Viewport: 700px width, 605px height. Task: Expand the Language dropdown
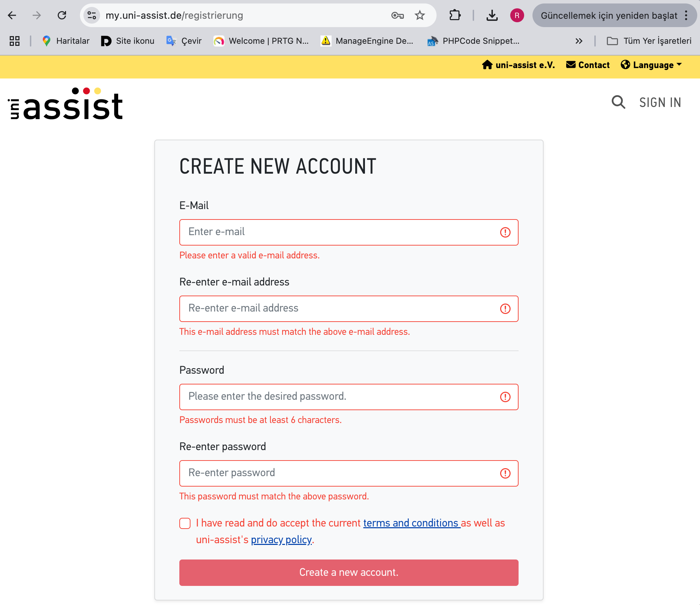coord(651,65)
